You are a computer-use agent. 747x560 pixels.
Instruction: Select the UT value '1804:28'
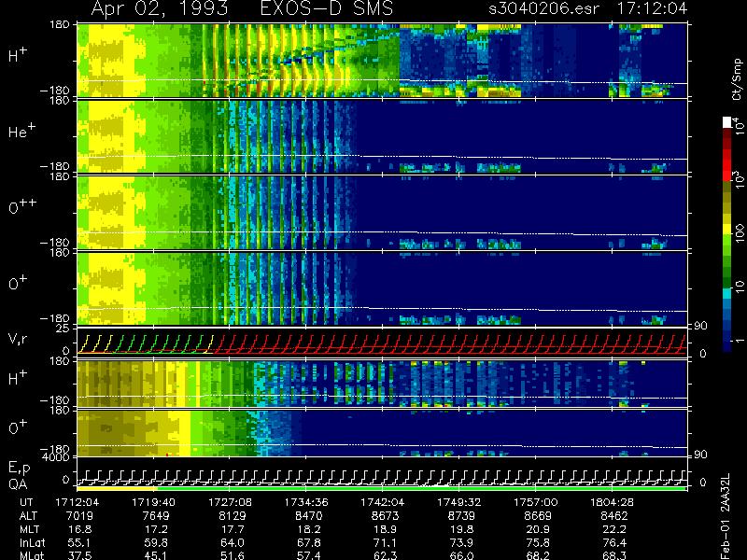[613, 502]
